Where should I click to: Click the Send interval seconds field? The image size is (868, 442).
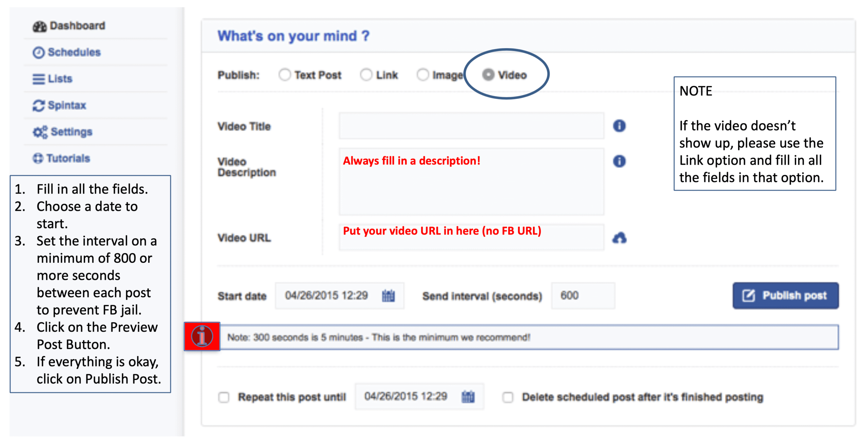pyautogui.click(x=583, y=296)
